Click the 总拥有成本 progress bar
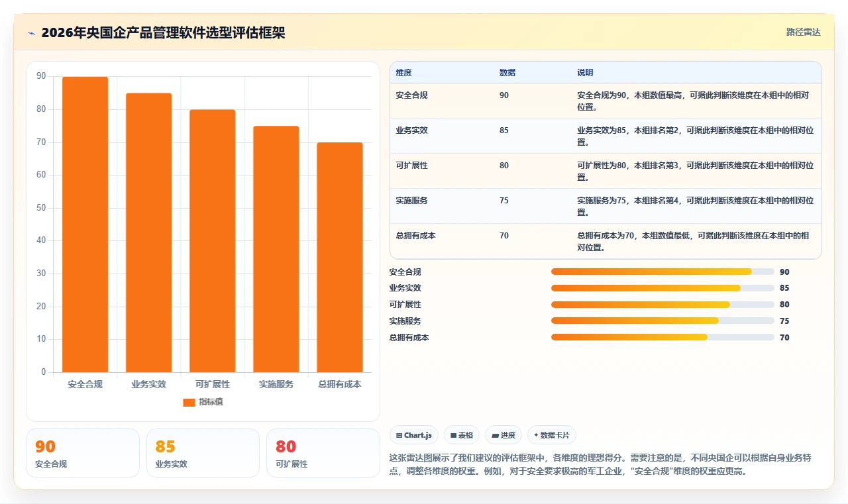Viewport: 848px width, 504px height. tap(662, 337)
